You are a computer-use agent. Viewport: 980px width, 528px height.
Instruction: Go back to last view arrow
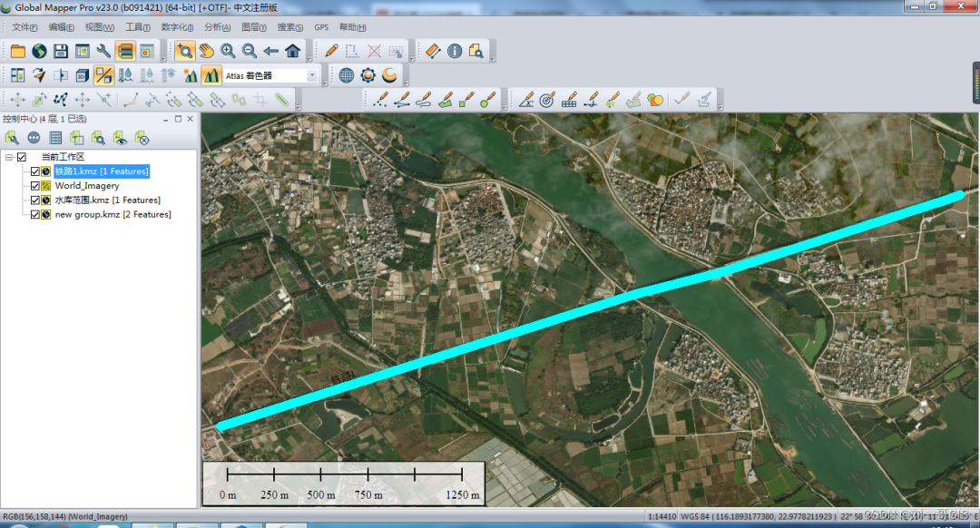pos(270,51)
